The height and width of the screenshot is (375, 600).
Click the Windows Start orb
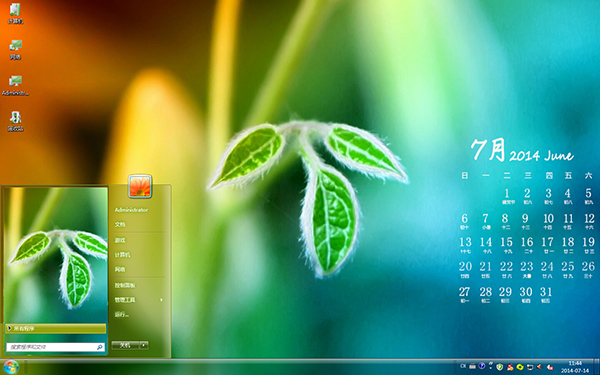11,368
